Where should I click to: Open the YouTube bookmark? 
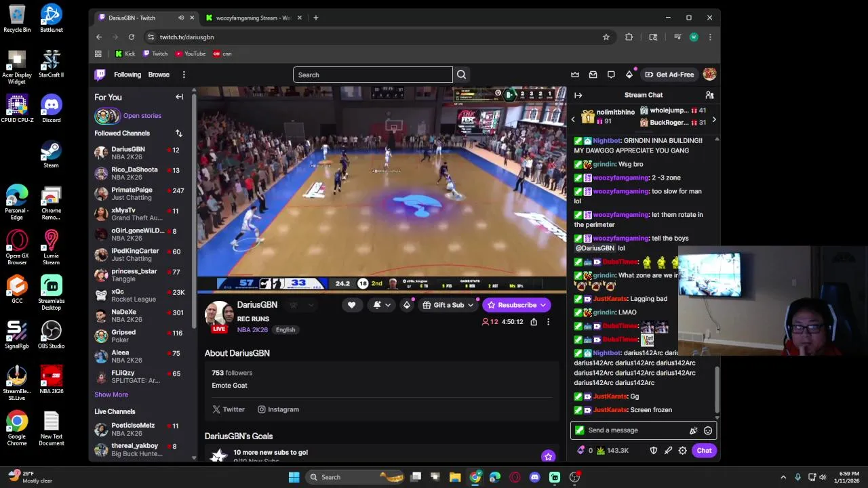point(191,54)
